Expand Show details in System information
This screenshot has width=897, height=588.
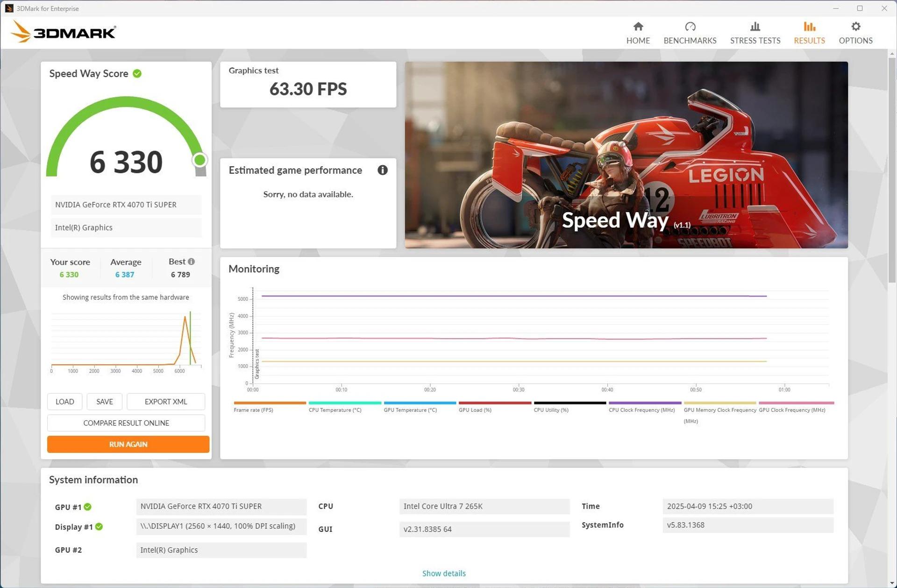coord(443,573)
